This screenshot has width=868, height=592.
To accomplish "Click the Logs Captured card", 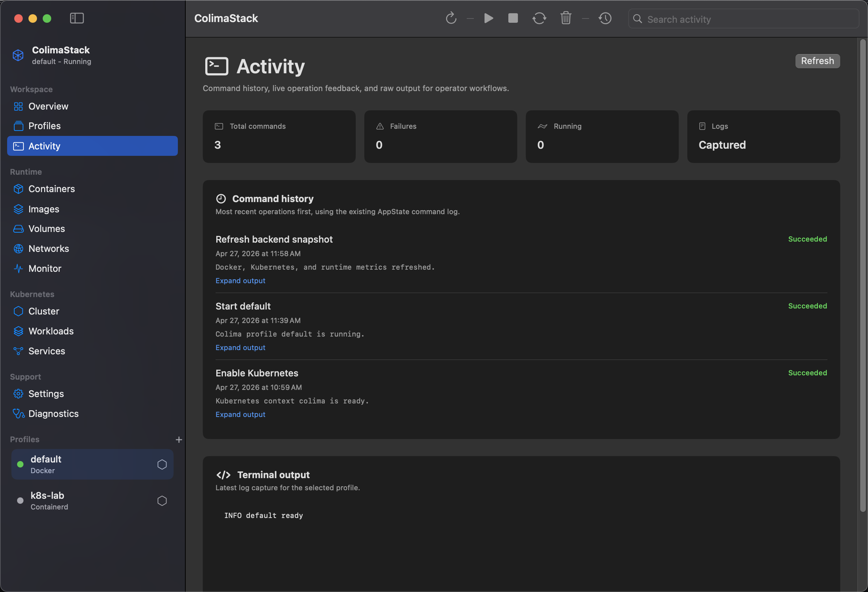I will coord(764,137).
